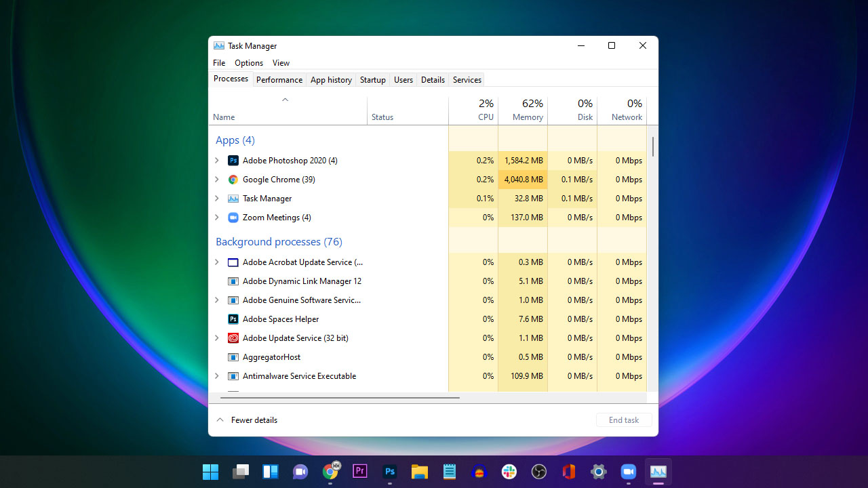The width and height of the screenshot is (868, 488).
Task: Click the Adobe Spaces Helper process icon
Action: coord(233,319)
